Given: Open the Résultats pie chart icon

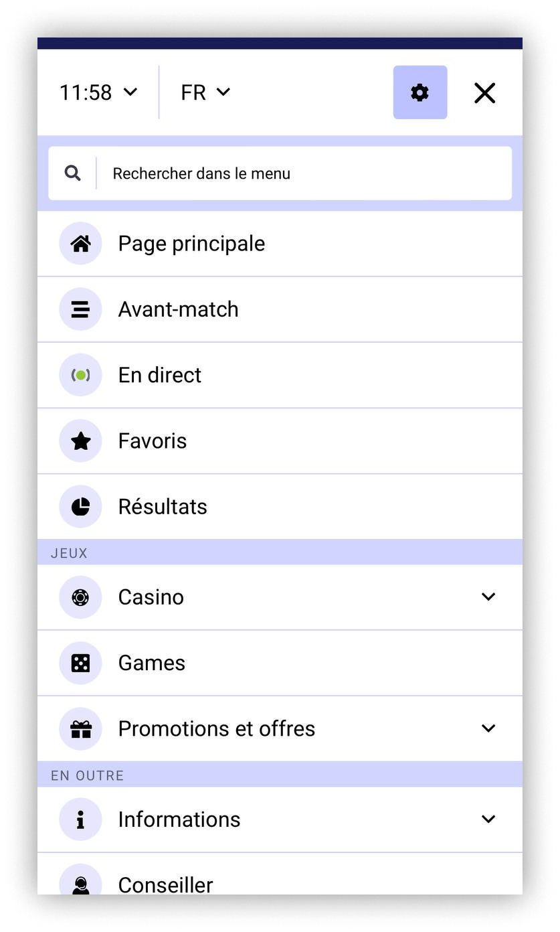Looking at the screenshot, I should click(80, 506).
